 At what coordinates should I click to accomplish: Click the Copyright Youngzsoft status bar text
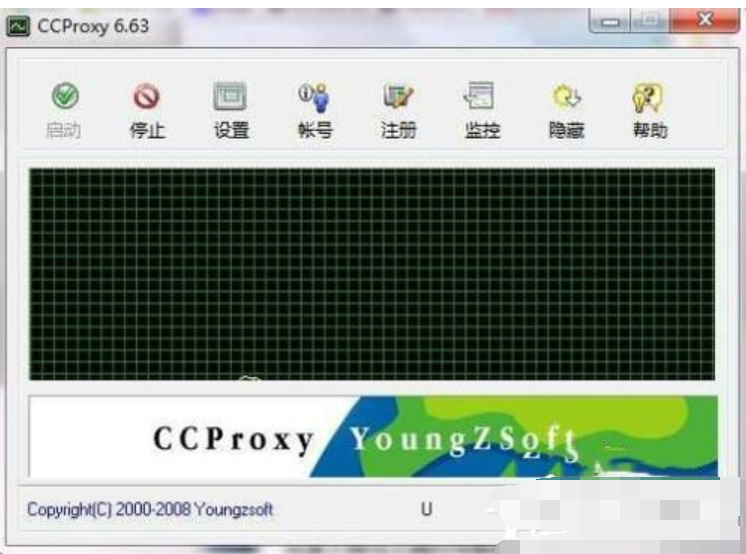(x=150, y=509)
